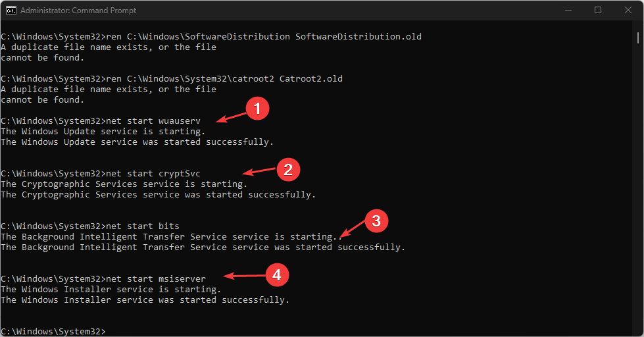Click 'Windows Installer service was started successfully' line
This screenshot has height=337, width=644.
point(145,300)
